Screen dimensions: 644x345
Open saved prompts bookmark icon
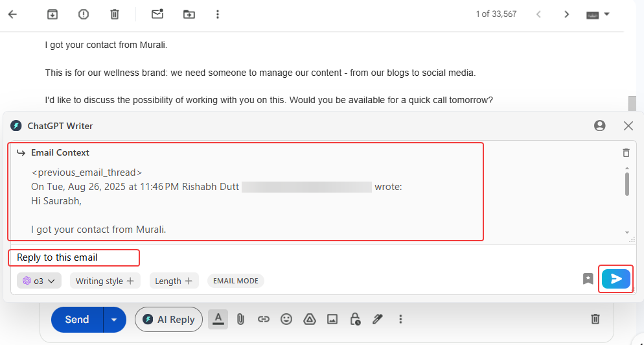[x=588, y=280]
